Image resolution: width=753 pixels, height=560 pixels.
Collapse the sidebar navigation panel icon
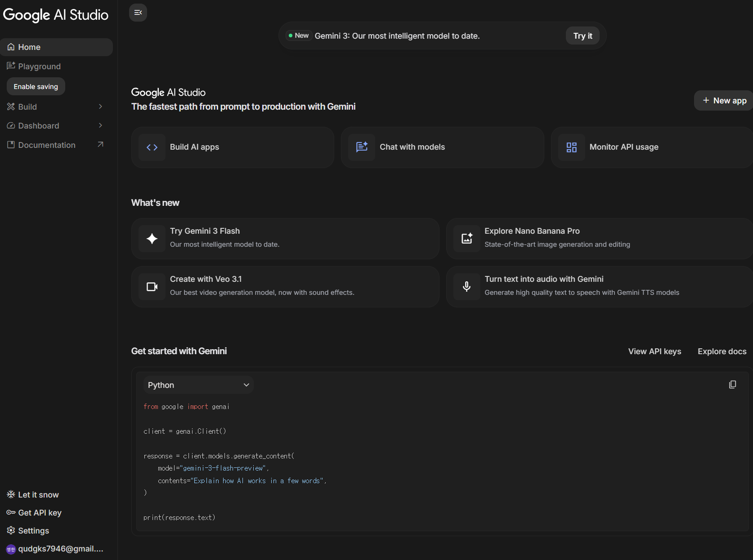point(138,13)
